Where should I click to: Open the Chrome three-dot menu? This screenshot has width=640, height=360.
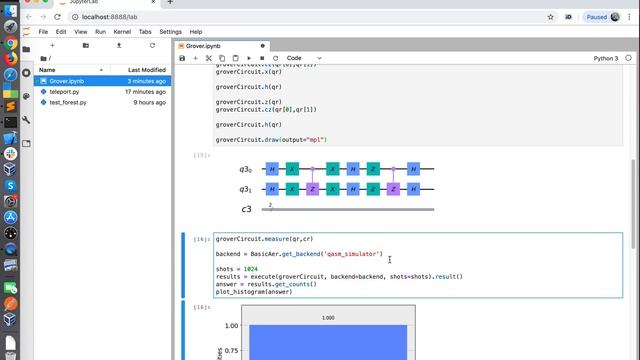pyautogui.click(x=629, y=17)
